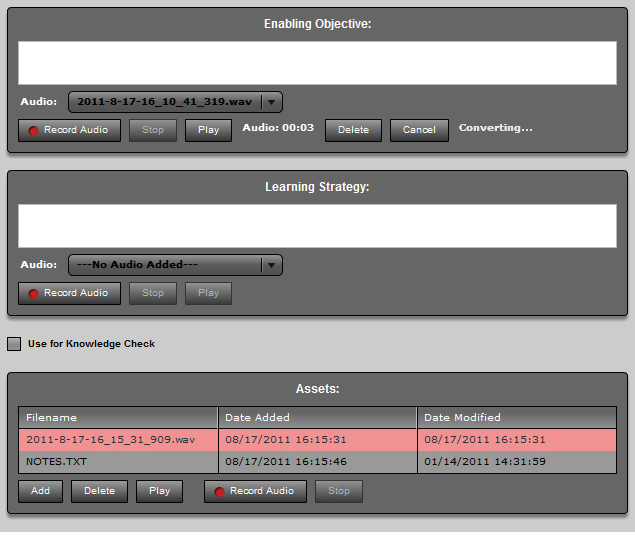
Task: Click Record Audio under Enabling Objective
Action: tap(69, 130)
